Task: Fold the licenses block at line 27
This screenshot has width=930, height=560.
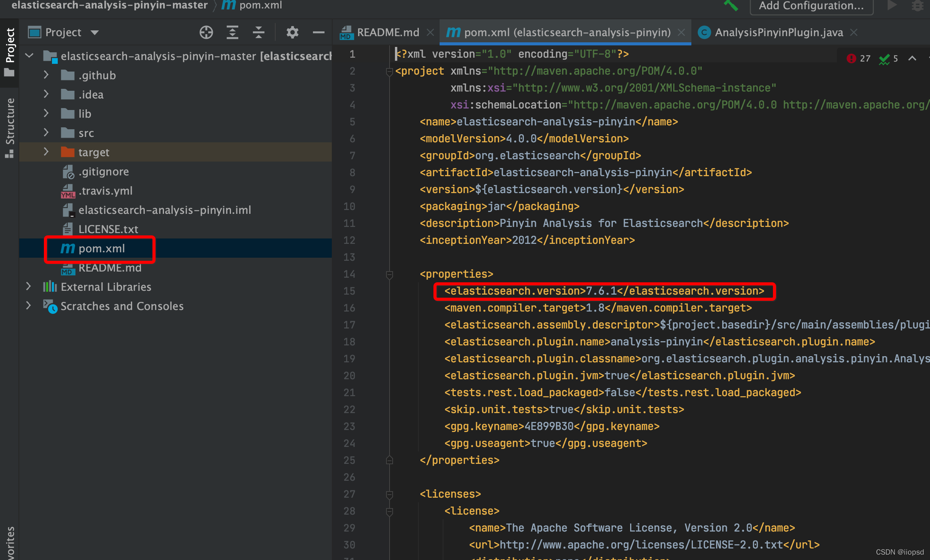Action: tap(390, 495)
